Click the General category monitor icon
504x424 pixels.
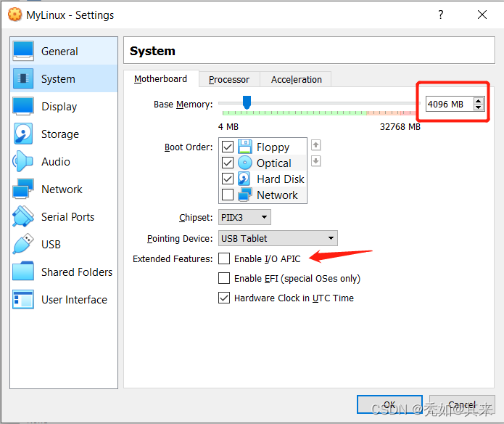click(23, 51)
